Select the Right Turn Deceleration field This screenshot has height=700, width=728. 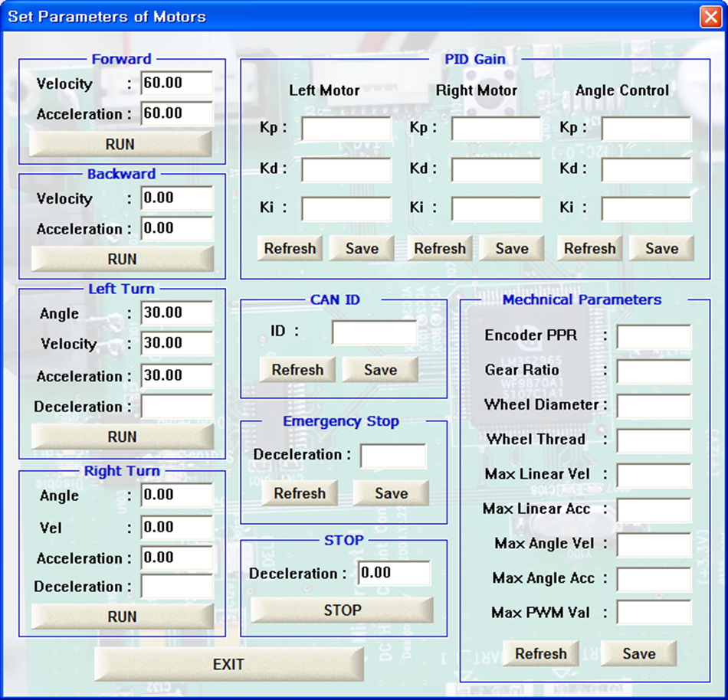[177, 587]
